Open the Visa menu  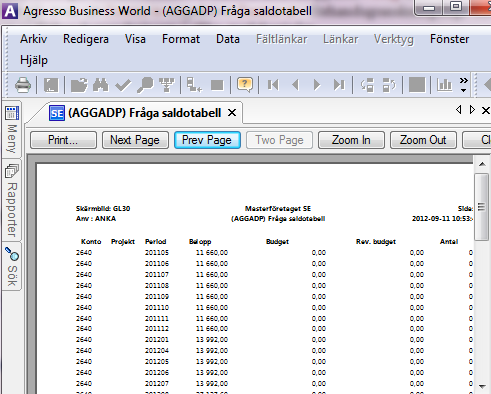tap(135, 39)
